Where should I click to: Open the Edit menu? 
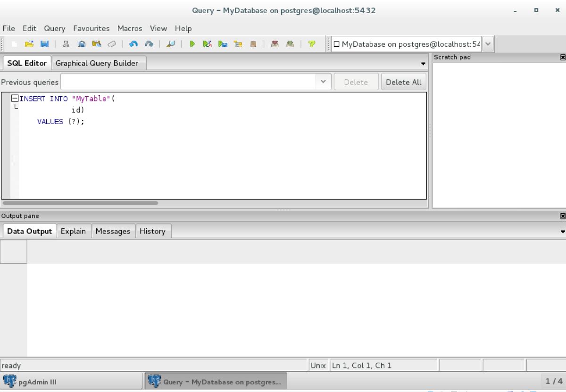tap(29, 28)
